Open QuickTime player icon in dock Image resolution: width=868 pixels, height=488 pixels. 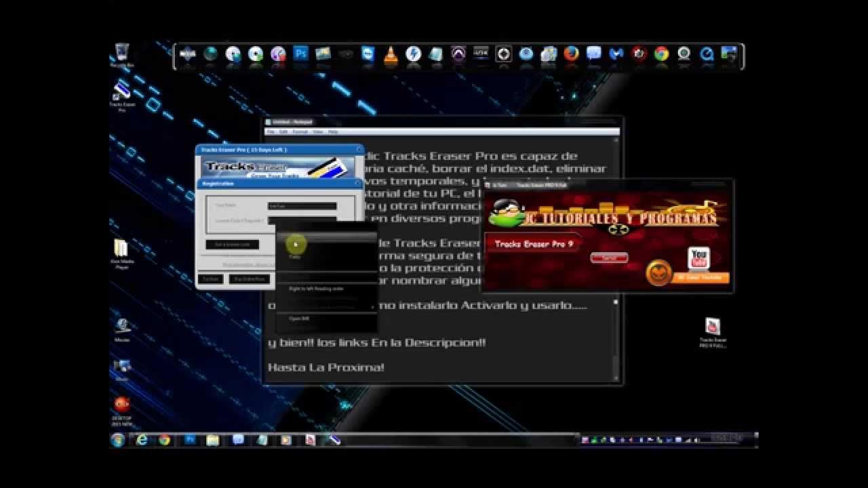click(707, 54)
